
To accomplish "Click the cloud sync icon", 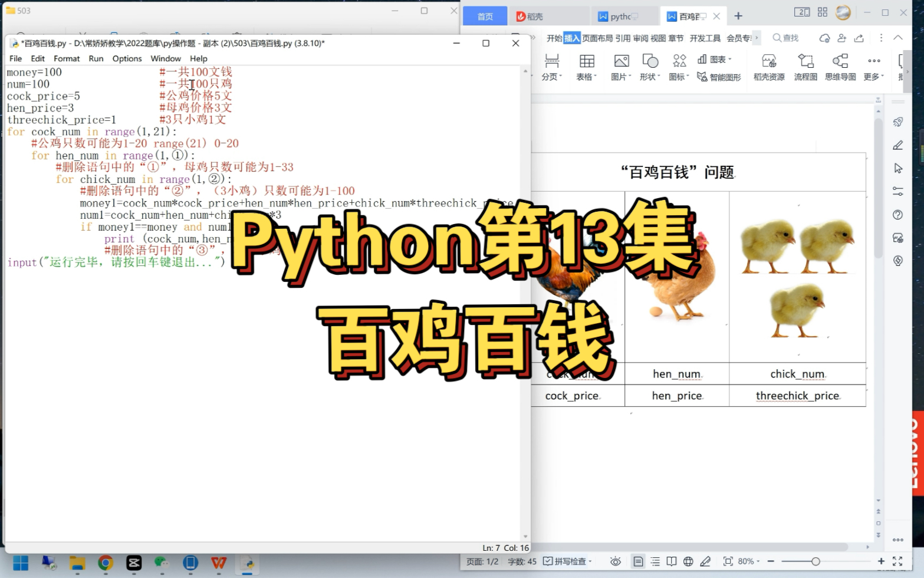I will pyautogui.click(x=824, y=38).
